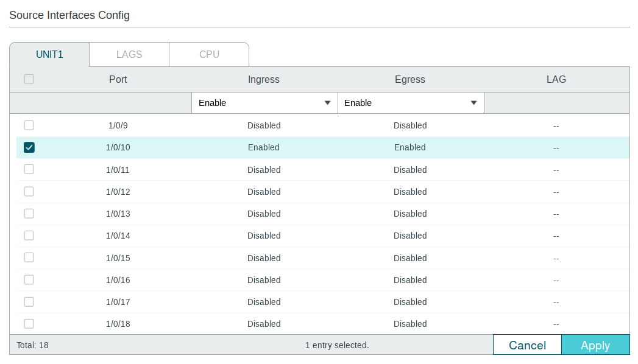Open the Ingress Enable dropdown arrow
Viewport: 638px width, 364px height.
point(327,103)
